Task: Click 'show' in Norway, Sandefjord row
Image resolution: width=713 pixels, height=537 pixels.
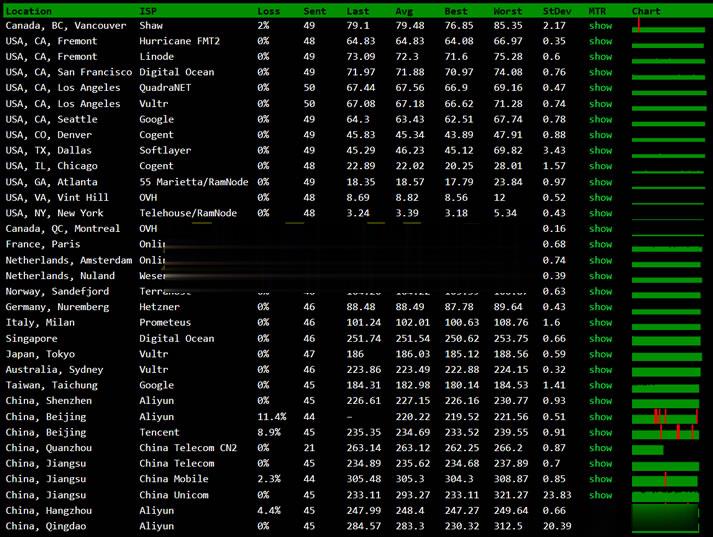Action: coord(600,291)
